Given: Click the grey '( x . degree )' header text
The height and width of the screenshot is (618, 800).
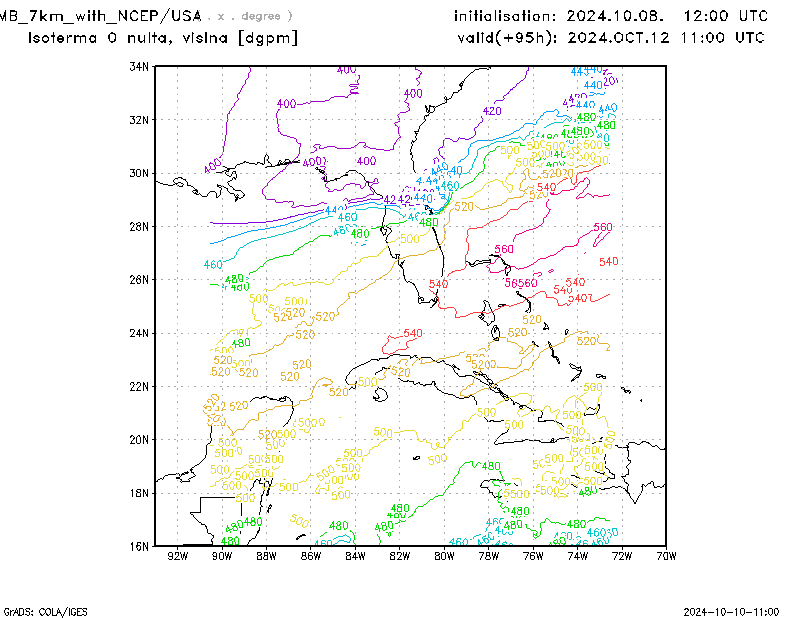Looking at the screenshot, I should (250, 16).
